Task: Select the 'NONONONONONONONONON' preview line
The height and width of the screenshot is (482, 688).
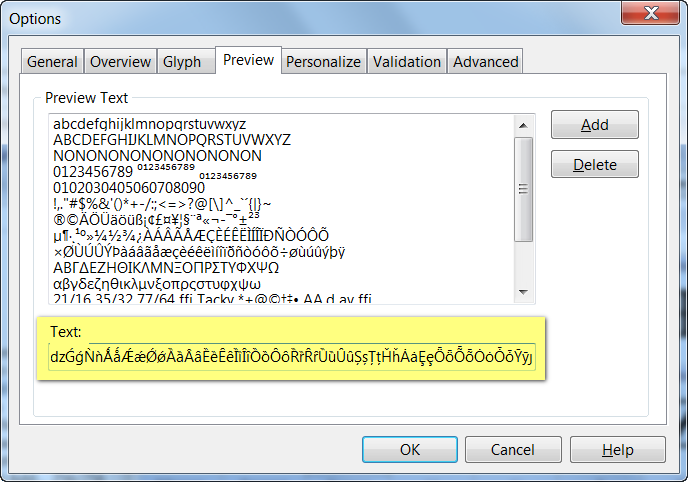Action: pos(157,156)
